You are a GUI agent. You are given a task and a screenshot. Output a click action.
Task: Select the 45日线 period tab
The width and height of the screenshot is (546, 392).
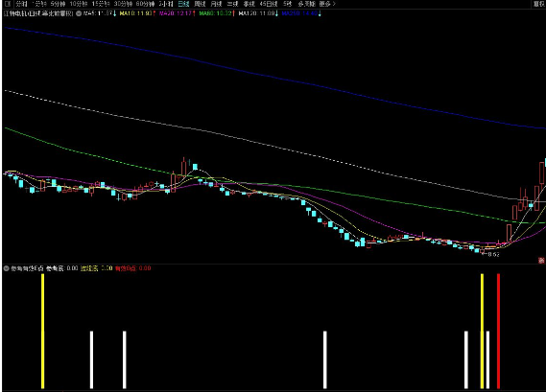click(269, 4)
